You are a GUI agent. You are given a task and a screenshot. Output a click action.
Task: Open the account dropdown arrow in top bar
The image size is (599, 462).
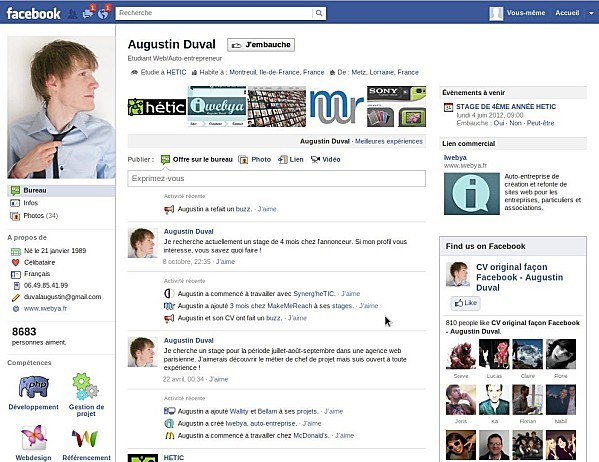click(591, 13)
